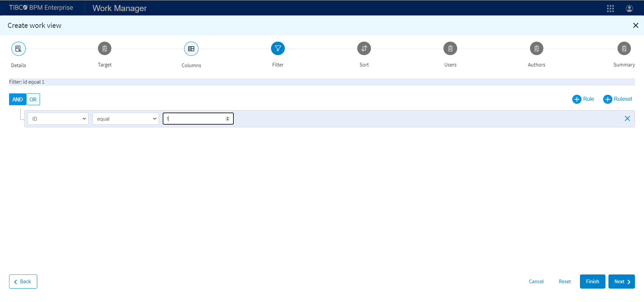Click the value spinner arrows
This screenshot has height=302, width=644.
[227, 119]
